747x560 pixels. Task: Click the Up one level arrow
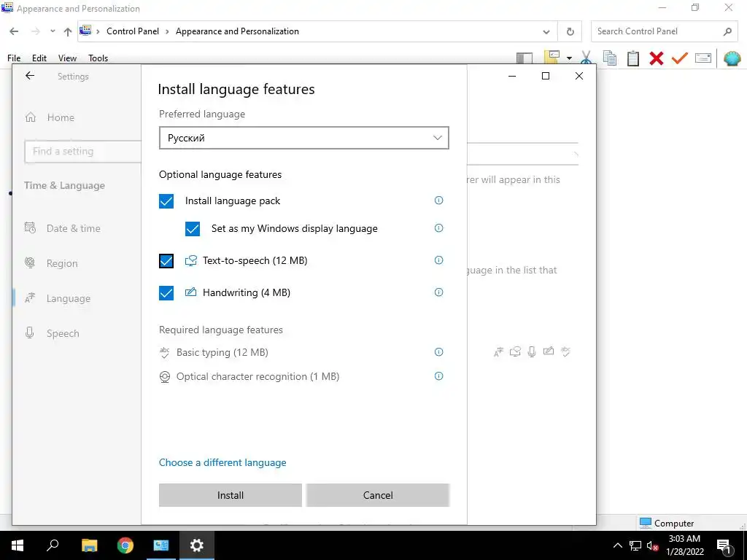(x=68, y=31)
